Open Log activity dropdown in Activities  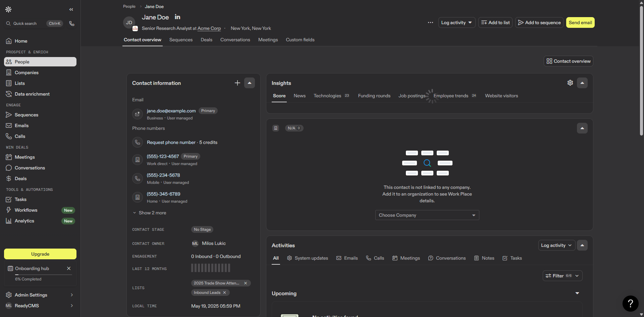[557, 245]
